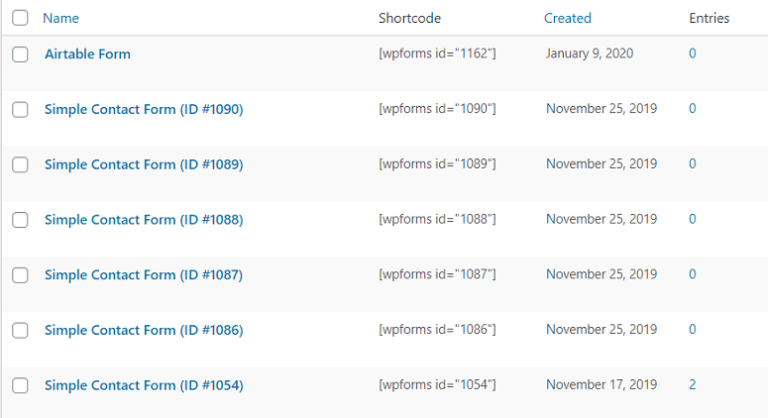View the 2 entries for form #1054

click(692, 384)
